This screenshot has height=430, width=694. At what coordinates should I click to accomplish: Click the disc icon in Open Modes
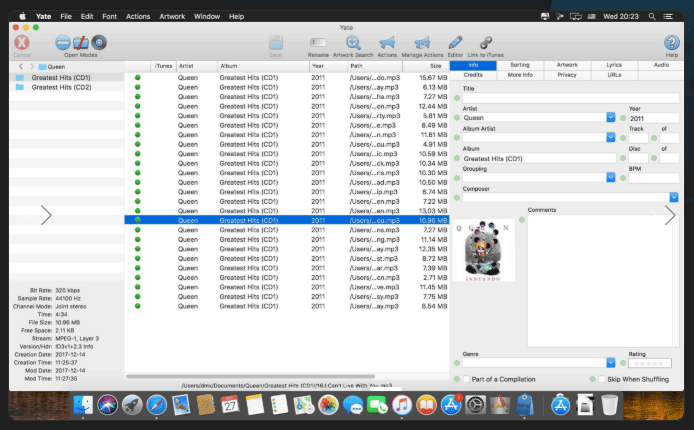pyautogui.click(x=99, y=42)
